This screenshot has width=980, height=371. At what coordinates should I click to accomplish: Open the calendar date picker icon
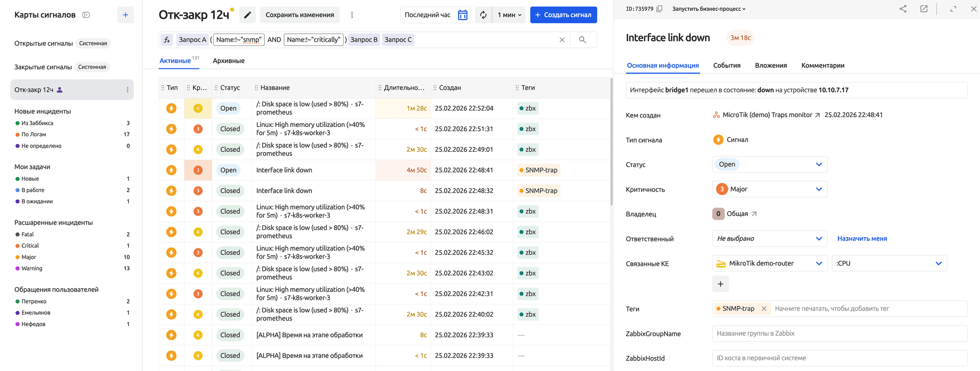(462, 15)
